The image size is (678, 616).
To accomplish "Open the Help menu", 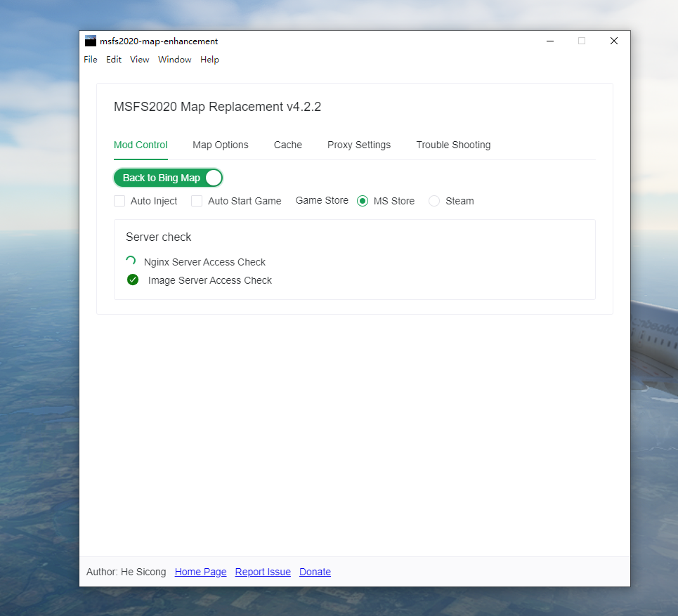I will pos(209,60).
